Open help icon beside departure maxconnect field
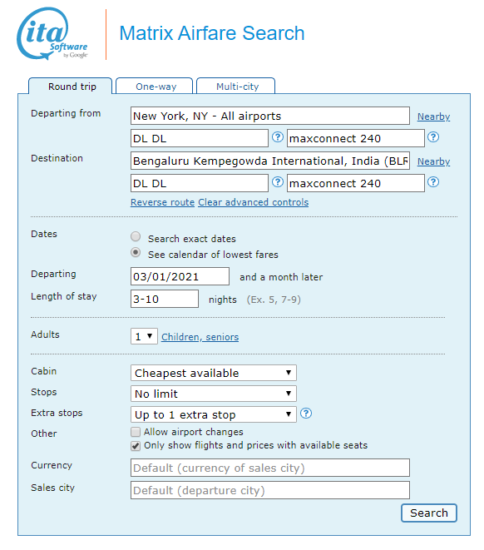Screen dimensions: 484x550 point(433,137)
